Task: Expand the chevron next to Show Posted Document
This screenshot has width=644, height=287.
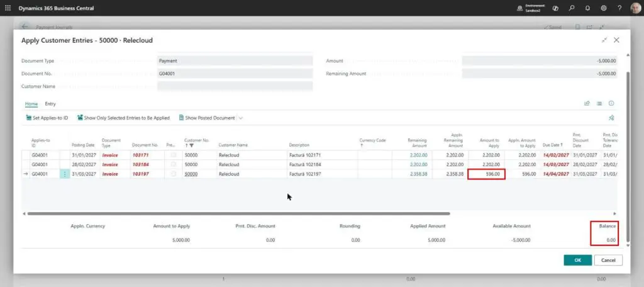Action: point(241,118)
